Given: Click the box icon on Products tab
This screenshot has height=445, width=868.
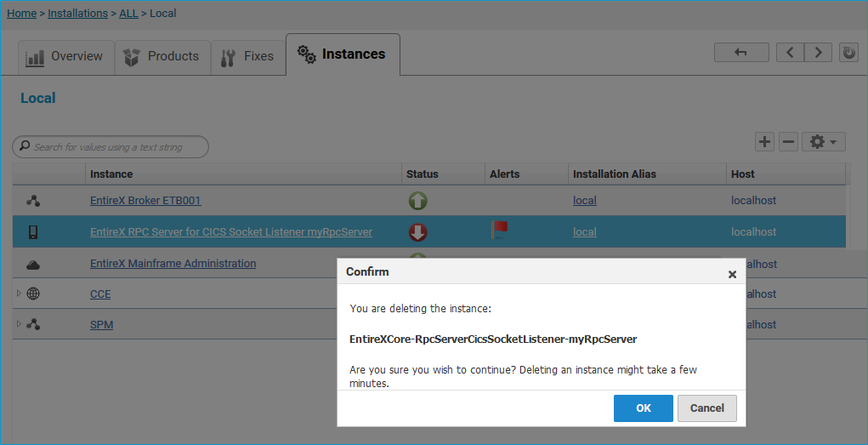Looking at the screenshot, I should point(131,57).
